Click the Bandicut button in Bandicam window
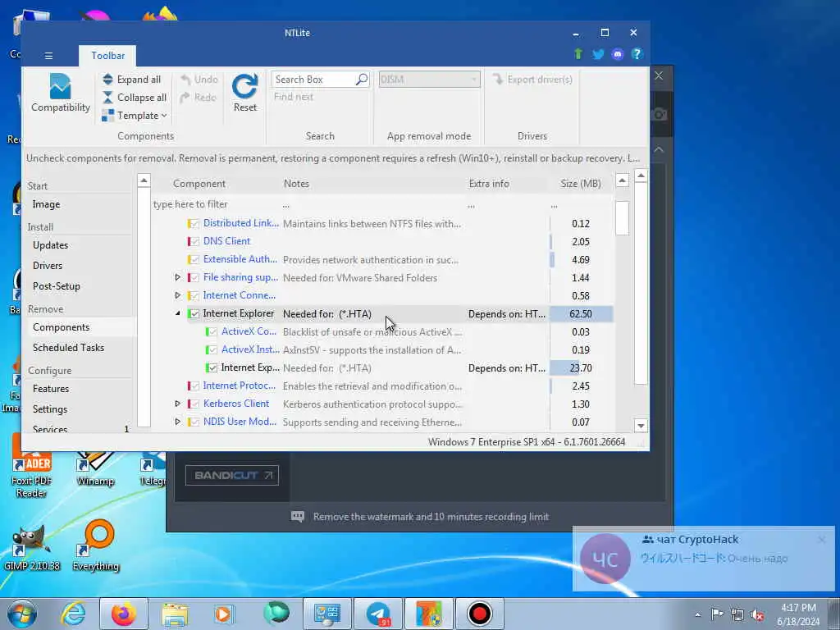Image resolution: width=840 pixels, height=630 pixels. point(232,476)
